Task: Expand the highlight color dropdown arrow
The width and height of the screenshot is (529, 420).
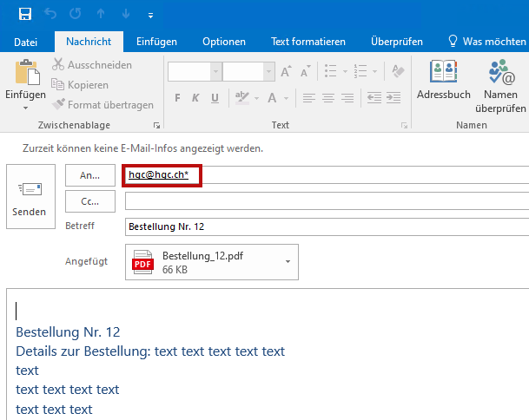Action: tap(256, 98)
